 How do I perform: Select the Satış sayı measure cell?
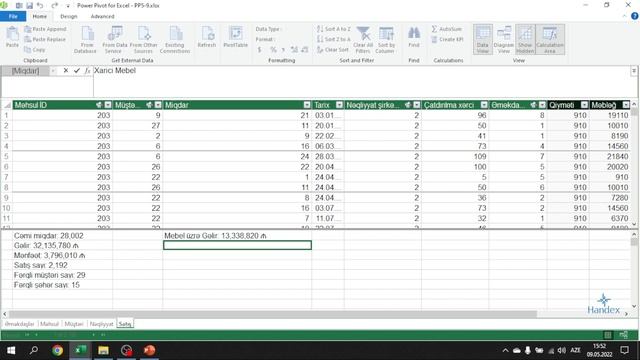[62, 265]
